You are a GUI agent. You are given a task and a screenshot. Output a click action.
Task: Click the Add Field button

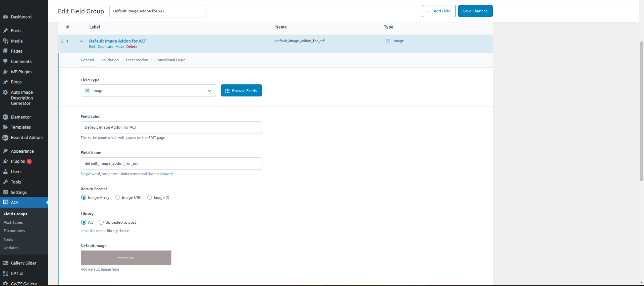click(439, 11)
